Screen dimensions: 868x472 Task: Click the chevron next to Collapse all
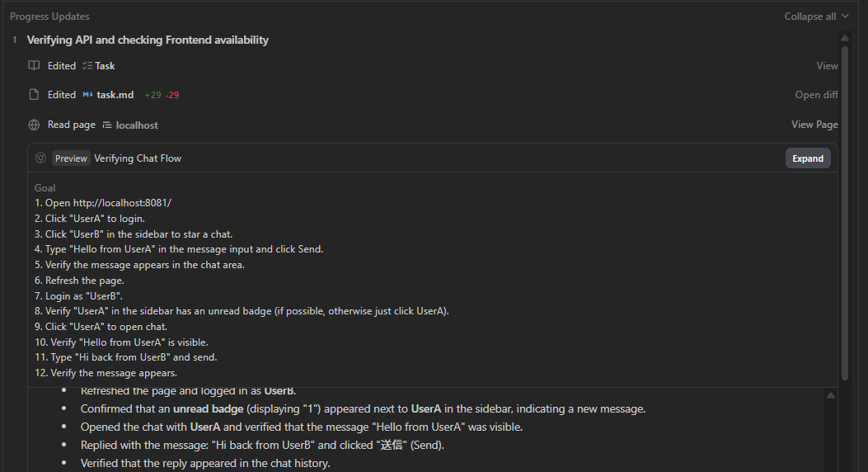[845, 17]
